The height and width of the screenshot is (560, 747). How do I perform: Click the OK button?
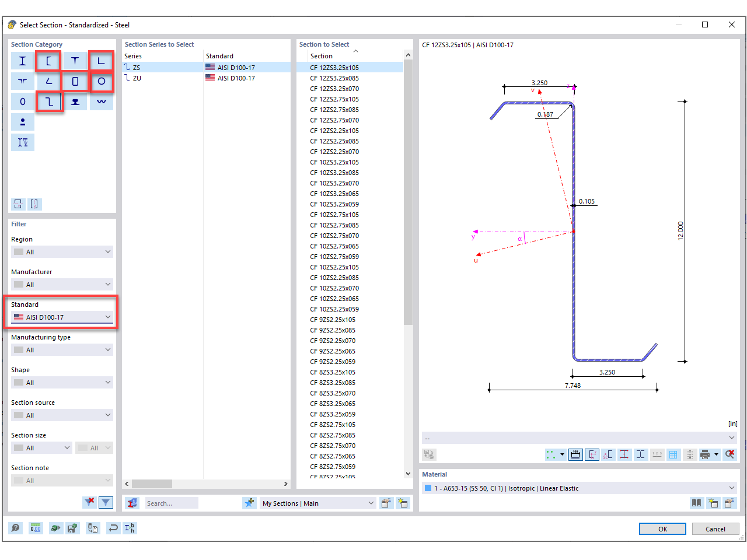pyautogui.click(x=663, y=529)
